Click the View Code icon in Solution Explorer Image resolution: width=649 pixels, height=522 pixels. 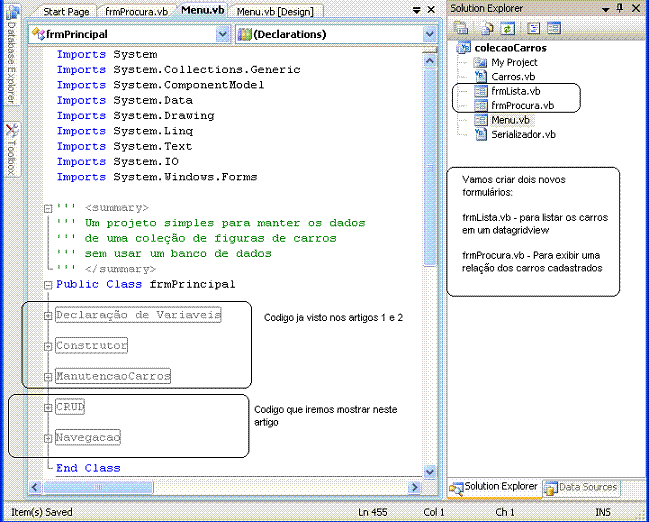click(534, 28)
